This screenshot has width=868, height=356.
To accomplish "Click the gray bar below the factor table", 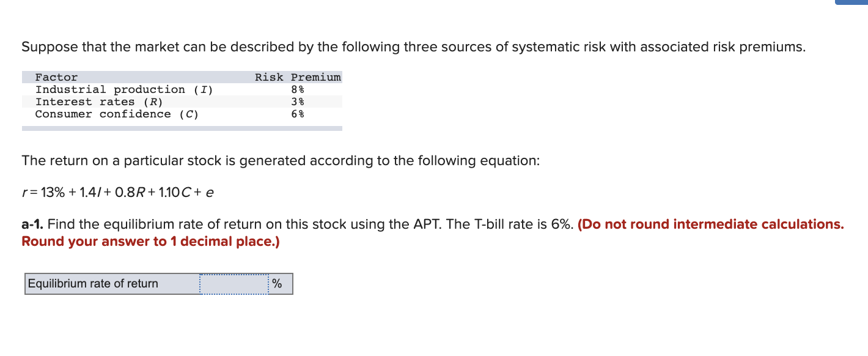I will (x=182, y=128).
